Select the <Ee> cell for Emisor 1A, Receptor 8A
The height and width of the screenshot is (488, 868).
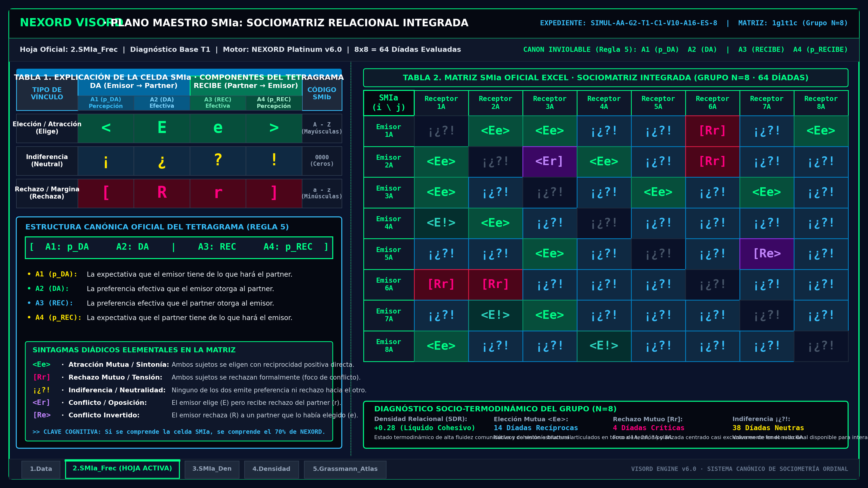coord(821,131)
